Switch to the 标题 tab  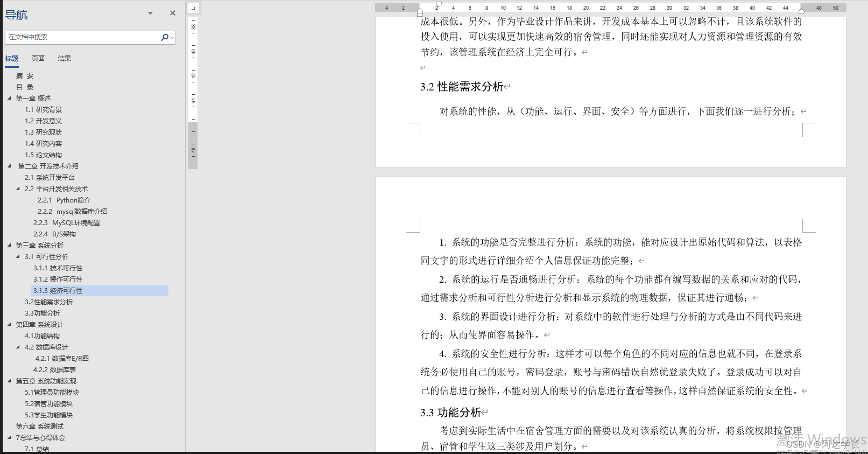[x=12, y=58]
